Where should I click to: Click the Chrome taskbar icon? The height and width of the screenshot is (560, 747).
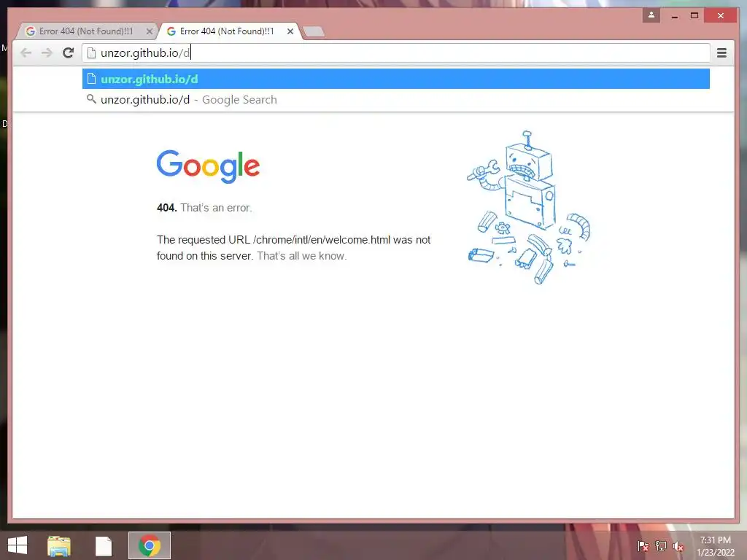coord(149,545)
